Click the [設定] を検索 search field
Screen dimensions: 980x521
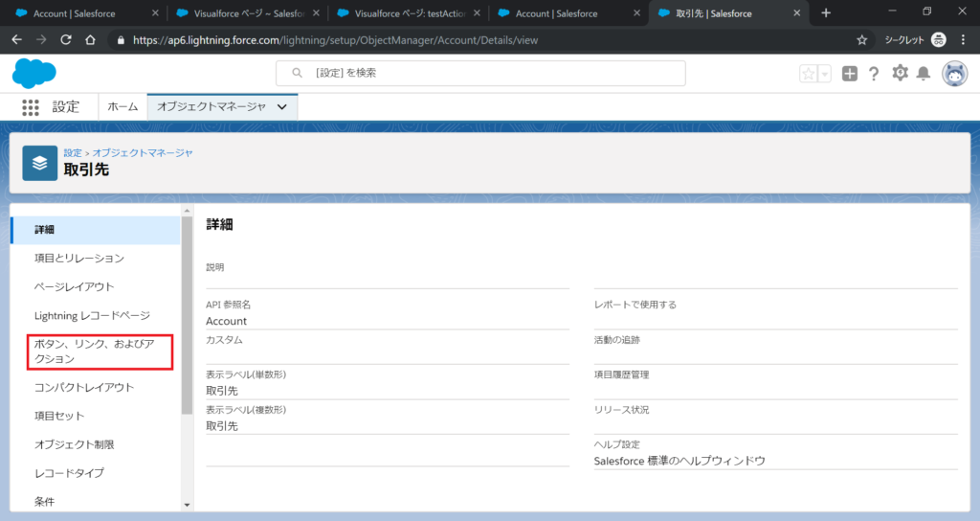480,74
